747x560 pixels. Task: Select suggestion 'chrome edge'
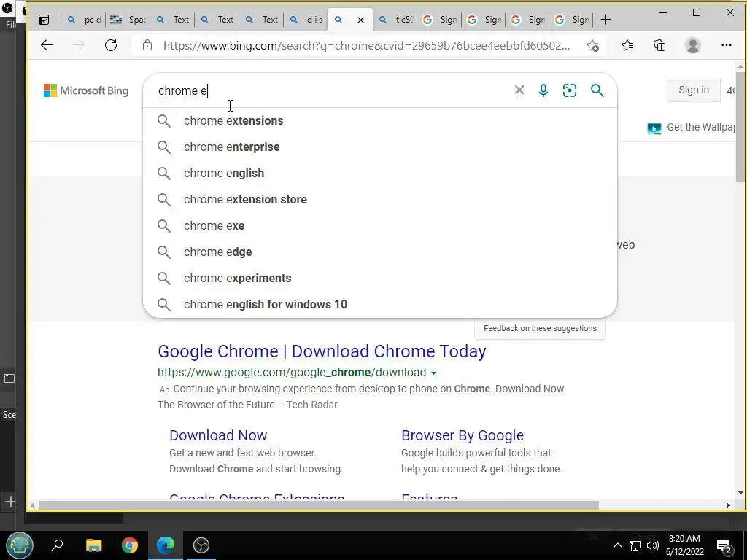(379, 252)
